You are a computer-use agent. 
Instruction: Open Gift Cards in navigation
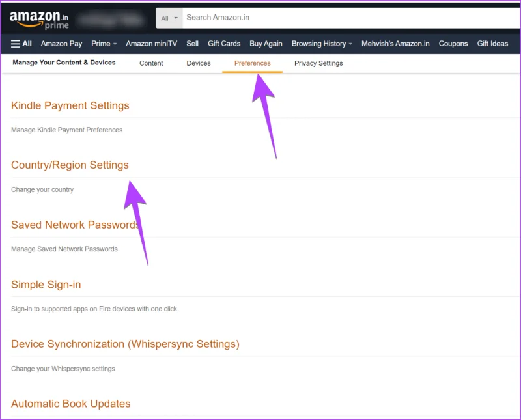pos(224,44)
